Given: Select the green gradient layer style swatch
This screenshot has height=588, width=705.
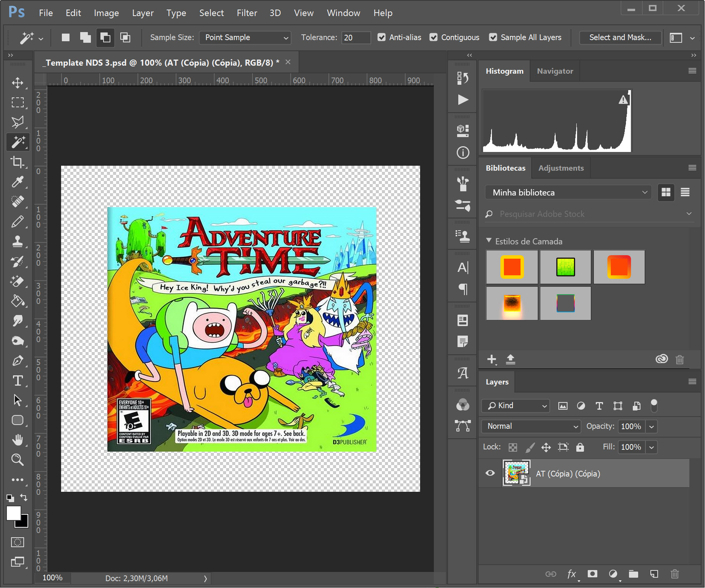Looking at the screenshot, I should point(565,267).
